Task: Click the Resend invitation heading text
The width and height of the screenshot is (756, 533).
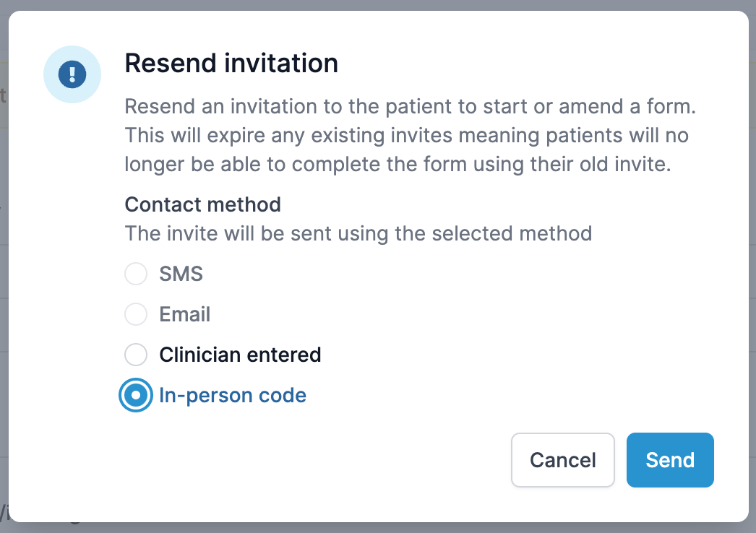Action: pyautogui.click(x=231, y=64)
